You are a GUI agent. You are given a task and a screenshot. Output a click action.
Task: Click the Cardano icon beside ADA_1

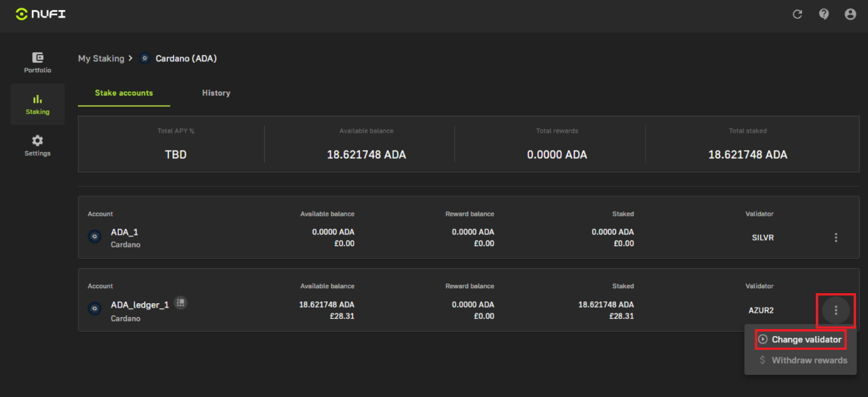tap(95, 237)
